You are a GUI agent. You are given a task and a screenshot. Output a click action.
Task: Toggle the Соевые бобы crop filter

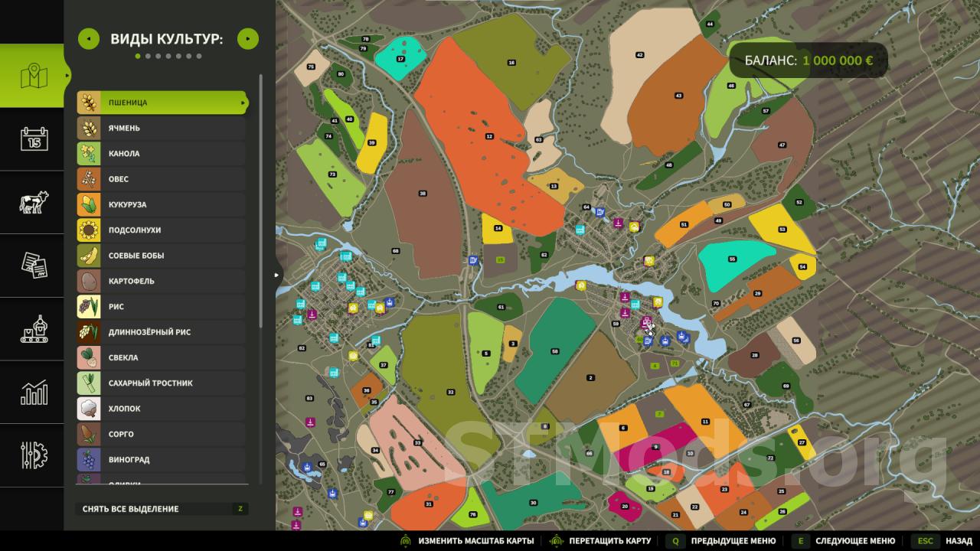click(161, 256)
